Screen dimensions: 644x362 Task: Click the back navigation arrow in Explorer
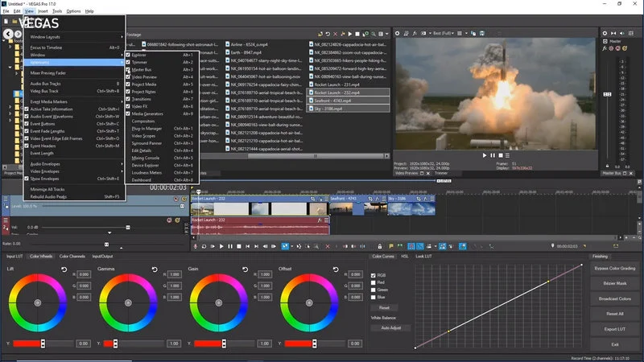(7, 34)
